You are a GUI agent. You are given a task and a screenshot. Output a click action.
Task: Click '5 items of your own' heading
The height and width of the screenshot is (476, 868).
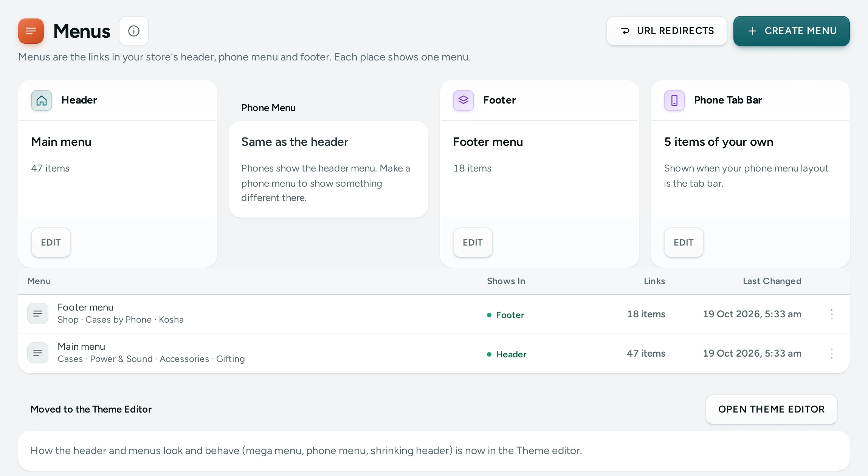tap(719, 142)
